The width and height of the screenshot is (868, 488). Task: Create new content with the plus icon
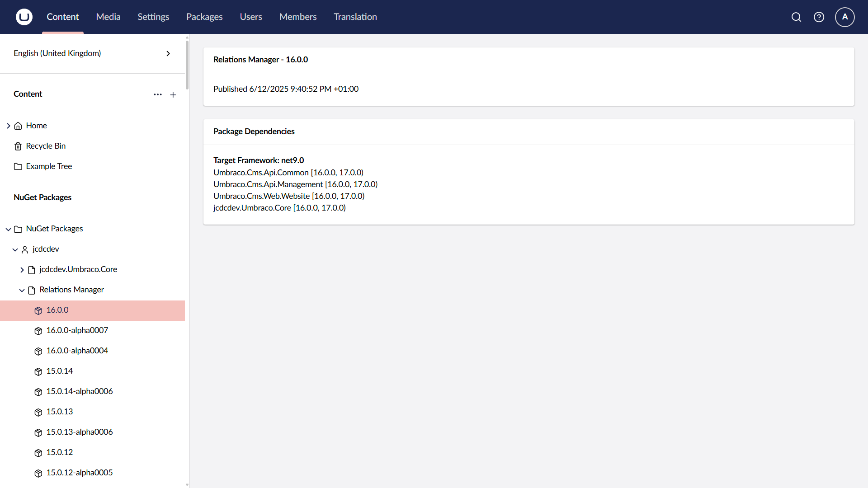tap(173, 94)
